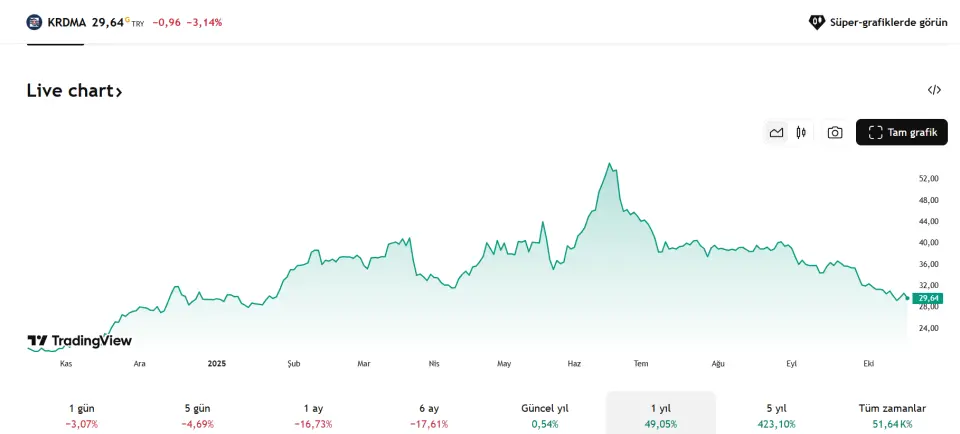Select the 1 ay time range

tap(313, 415)
